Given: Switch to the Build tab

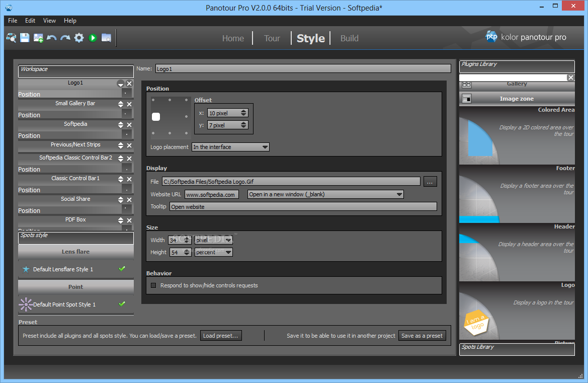Looking at the screenshot, I should 350,38.
